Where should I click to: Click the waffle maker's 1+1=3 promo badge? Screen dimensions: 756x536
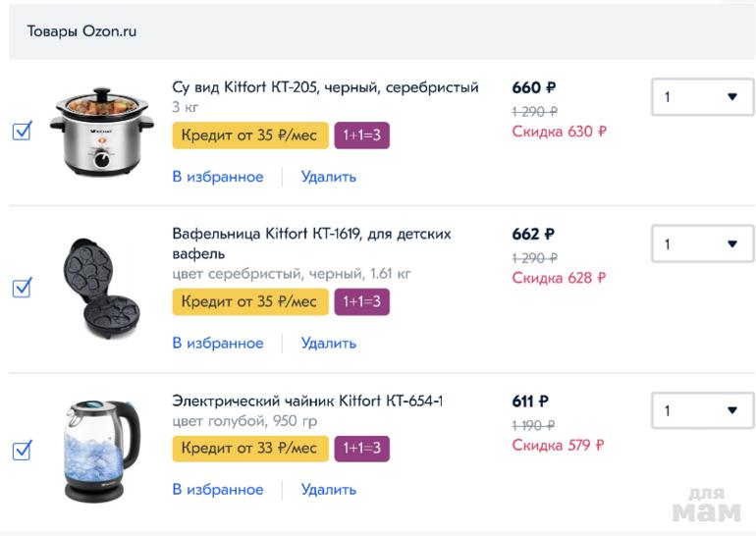click(x=362, y=302)
